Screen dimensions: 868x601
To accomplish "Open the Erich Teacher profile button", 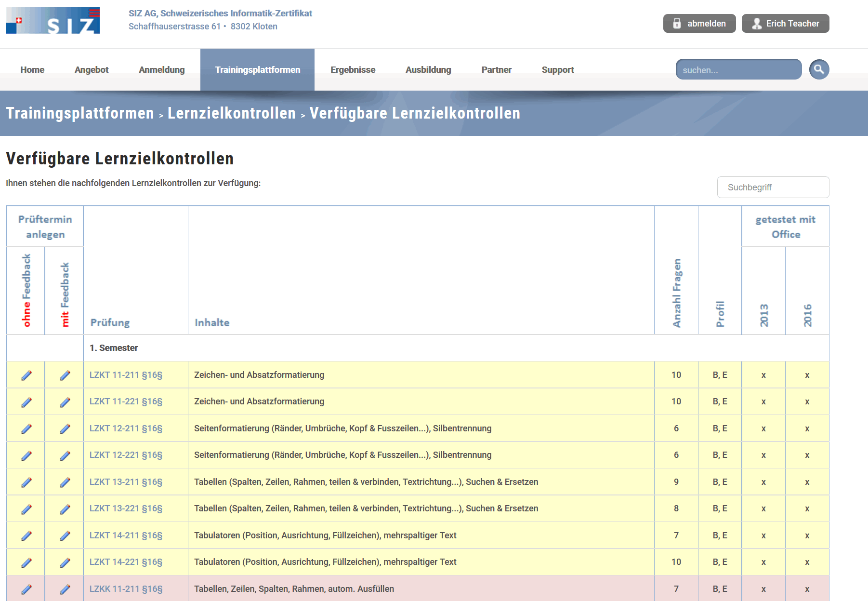I will [786, 23].
